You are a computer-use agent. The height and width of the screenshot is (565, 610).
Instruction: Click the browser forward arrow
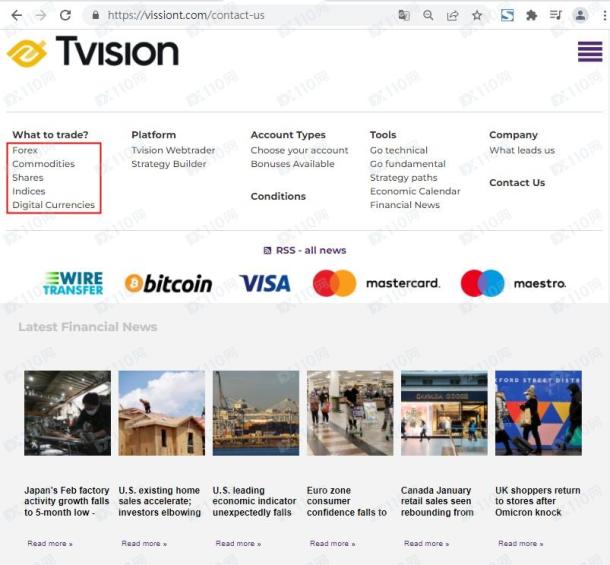tap(40, 16)
